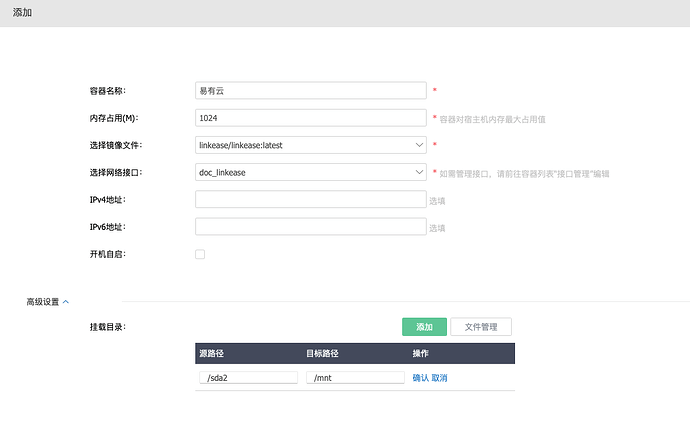Click the 添加 page title

tap(22, 12)
